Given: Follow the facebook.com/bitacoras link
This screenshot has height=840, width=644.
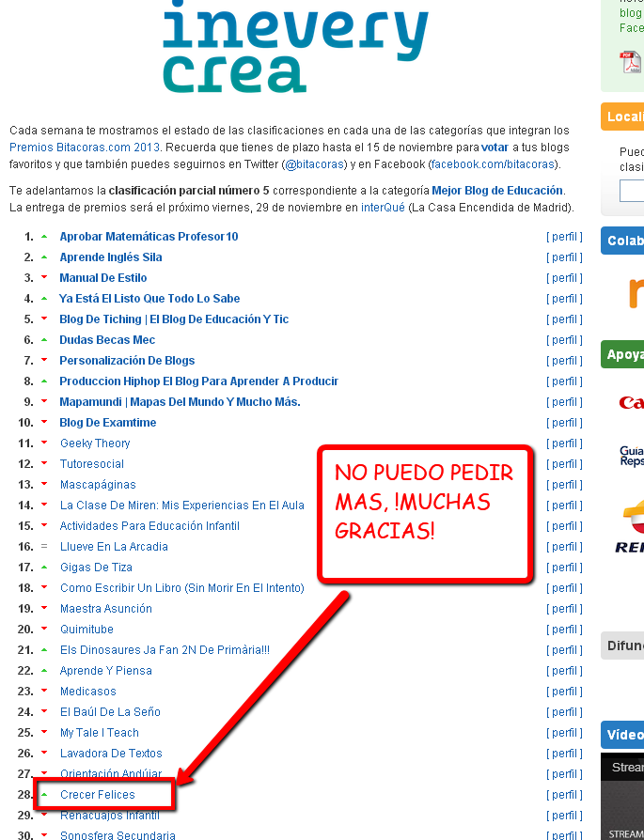Looking at the screenshot, I should click(492, 164).
